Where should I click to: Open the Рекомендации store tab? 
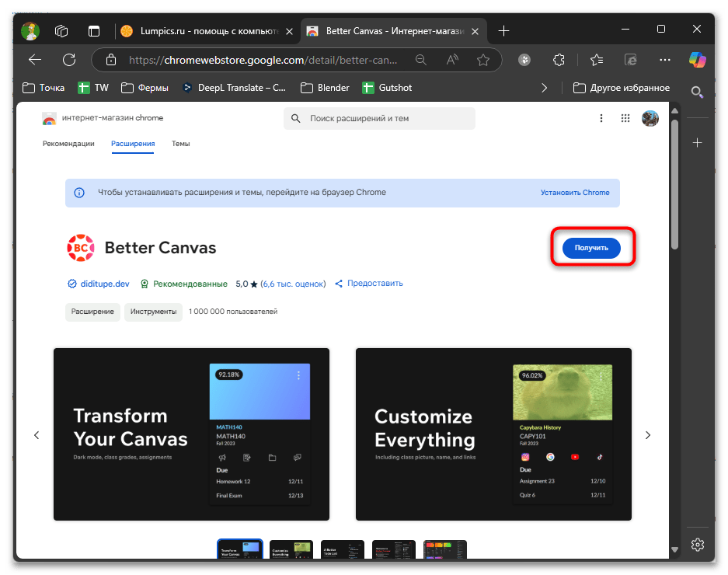coord(68,144)
